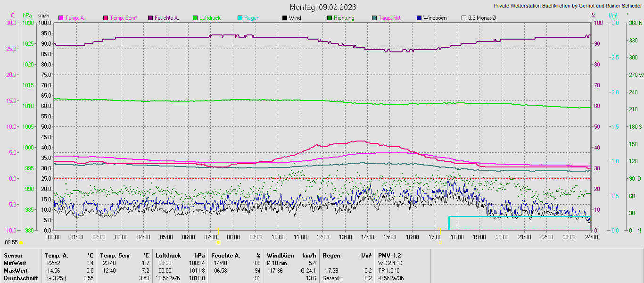
Task: Click the date title Montag, 09.02.2026
Action: click(323, 7)
